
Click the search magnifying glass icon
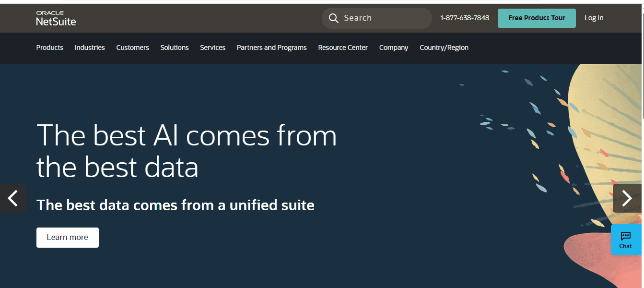point(333,18)
